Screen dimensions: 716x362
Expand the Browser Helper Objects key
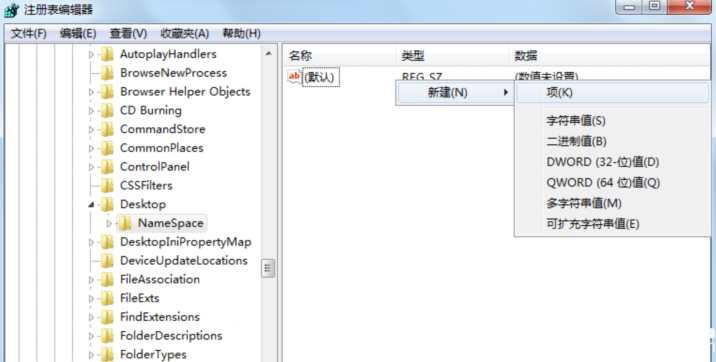tap(91, 92)
